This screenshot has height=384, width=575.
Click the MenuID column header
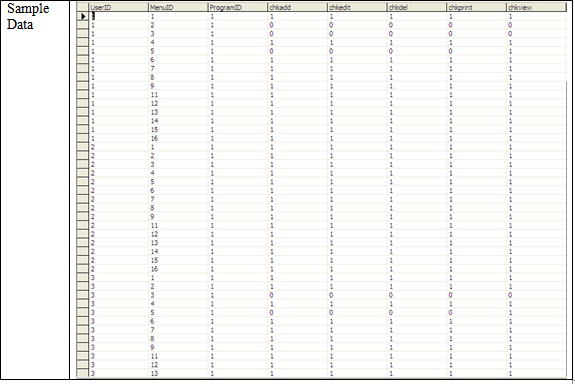point(178,7)
